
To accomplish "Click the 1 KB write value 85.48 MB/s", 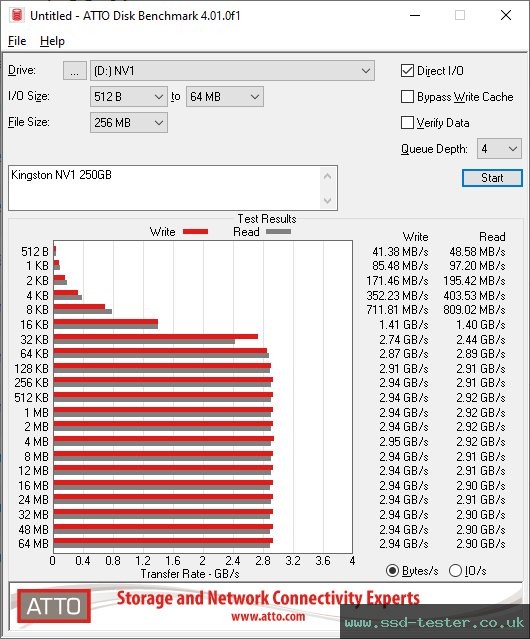I will pyautogui.click(x=400, y=266).
